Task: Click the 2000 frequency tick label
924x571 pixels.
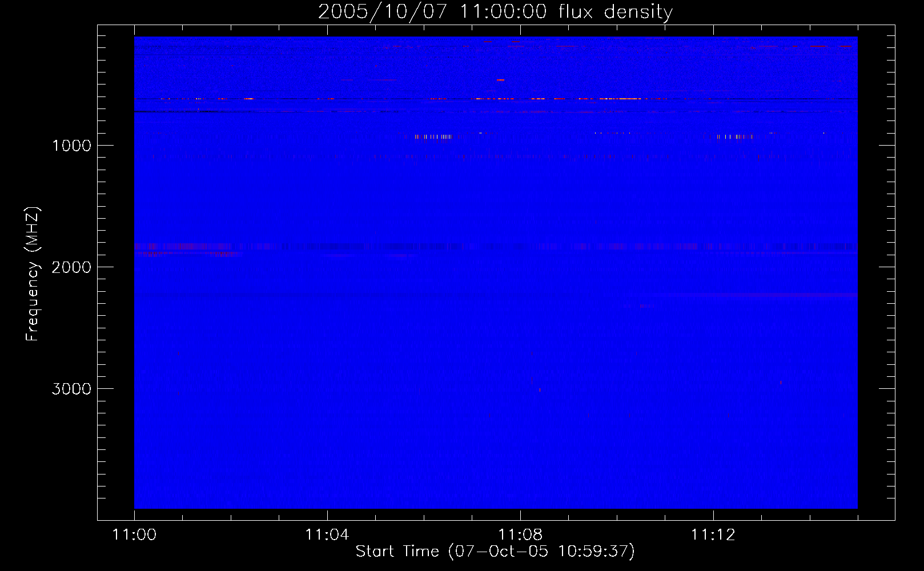Action: 71,267
